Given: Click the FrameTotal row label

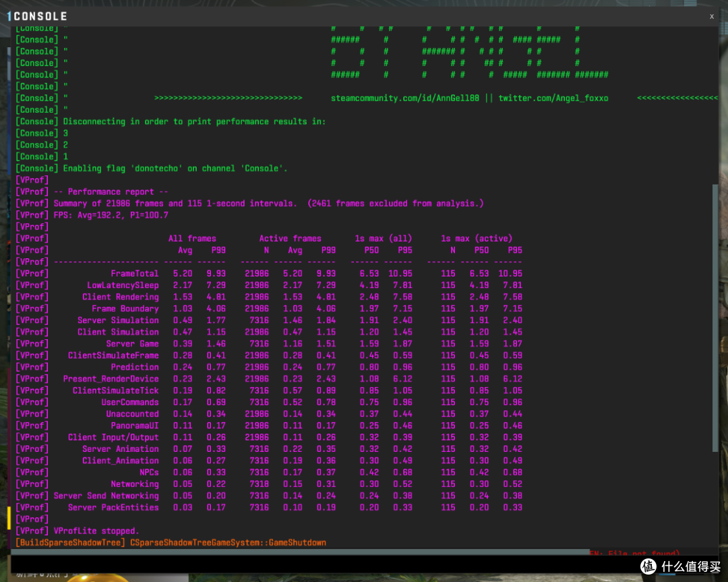Looking at the screenshot, I should point(135,274).
